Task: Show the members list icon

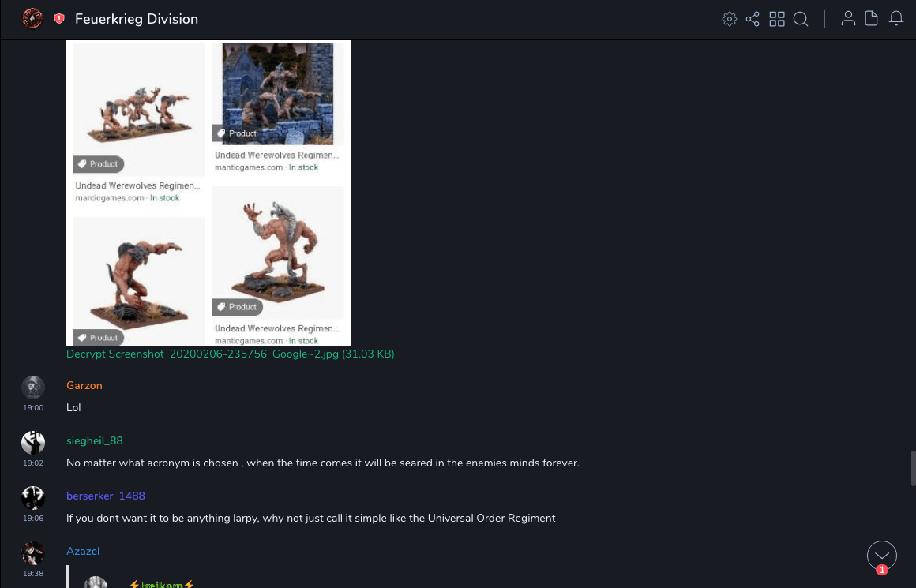Action: 847,19
